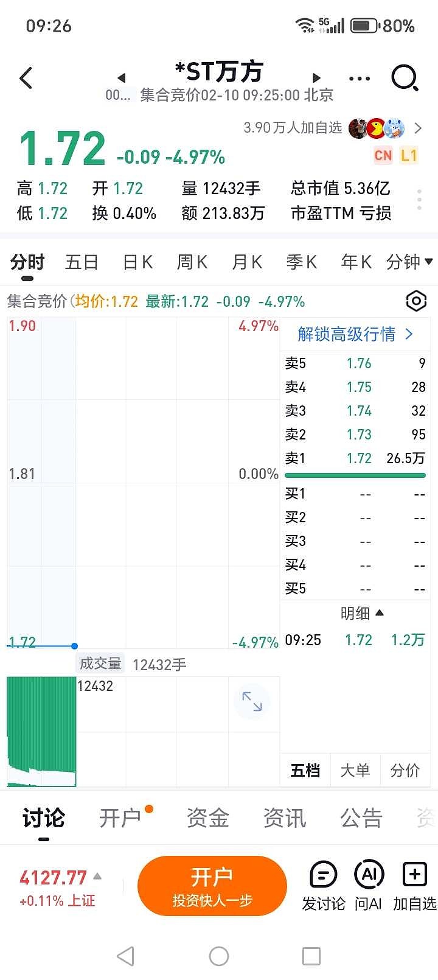Select the 五档 order book view
This screenshot has height=980, width=438.
click(305, 771)
